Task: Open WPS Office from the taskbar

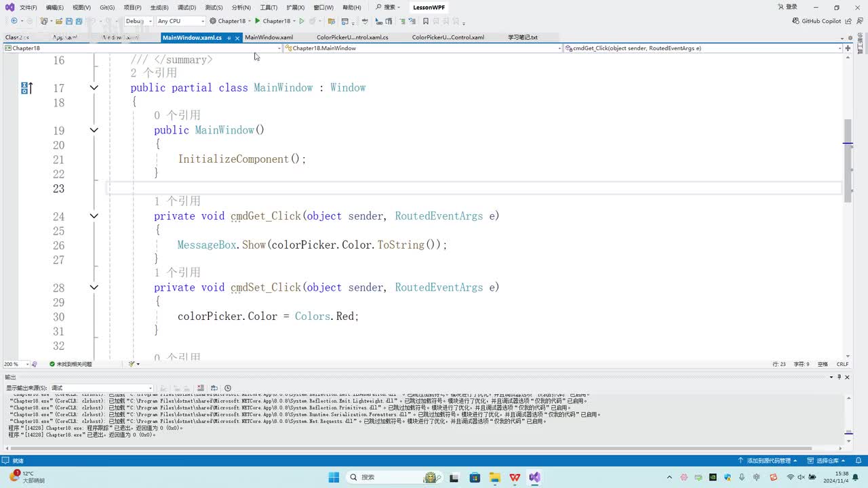Action: (x=515, y=477)
